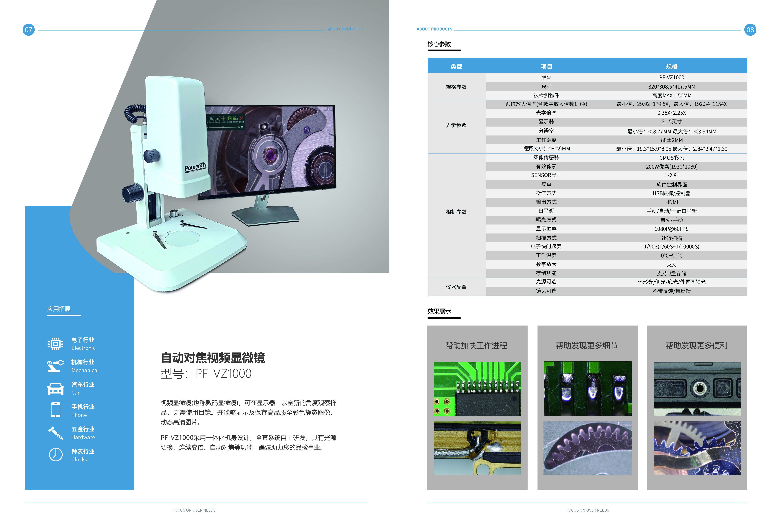Click the USB鼠标/控制器 value
The image size is (779, 532).
click(671, 193)
